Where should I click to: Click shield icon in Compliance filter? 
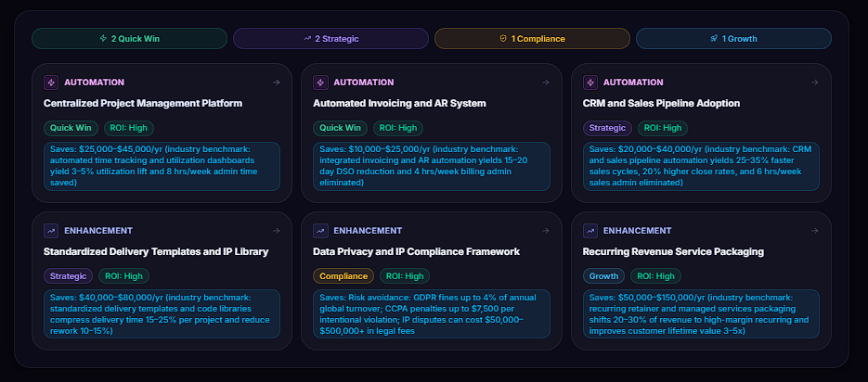[503, 39]
